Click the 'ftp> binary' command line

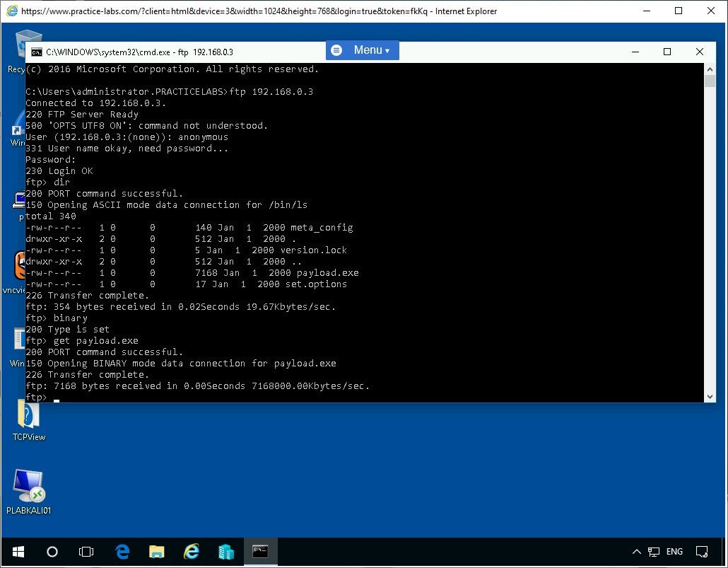coord(56,318)
